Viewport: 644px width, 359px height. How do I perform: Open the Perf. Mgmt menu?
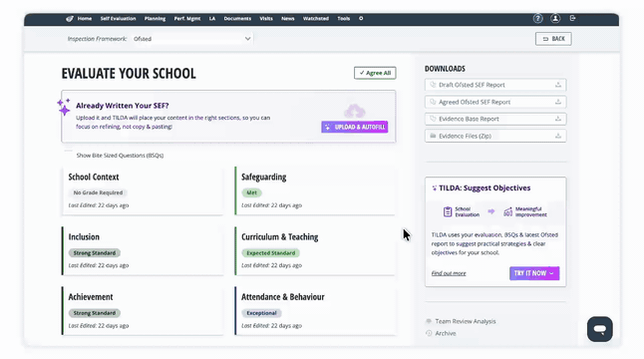tap(187, 19)
